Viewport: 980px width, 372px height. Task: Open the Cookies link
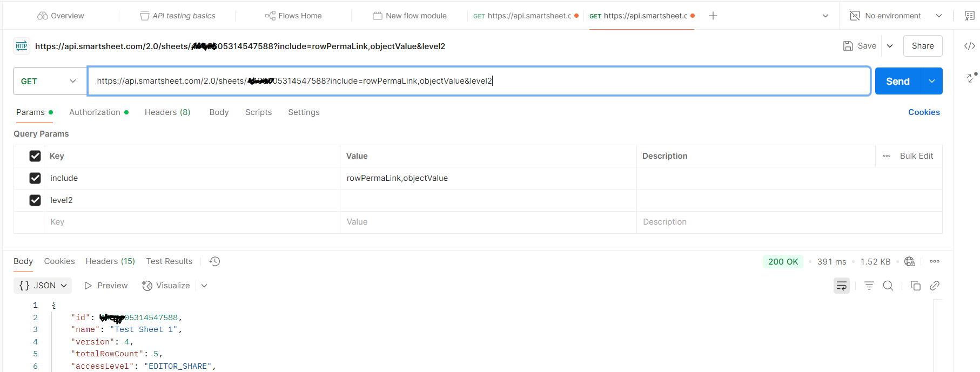pos(924,112)
